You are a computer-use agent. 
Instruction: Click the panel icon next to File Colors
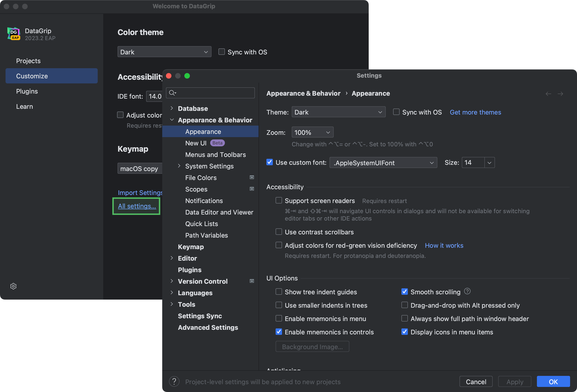[x=252, y=177]
